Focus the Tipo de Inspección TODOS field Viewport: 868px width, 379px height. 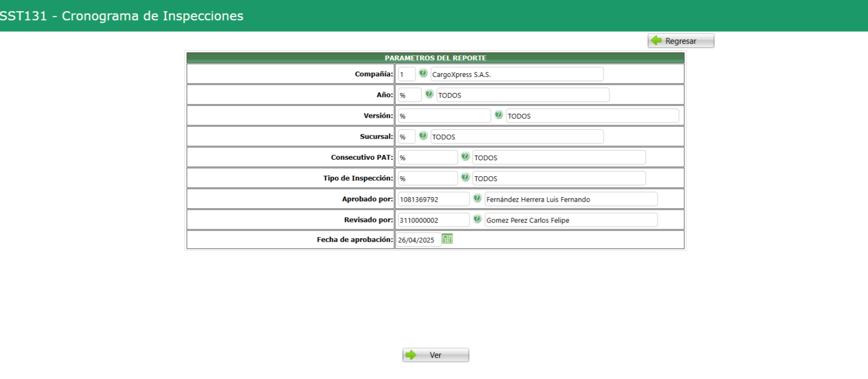click(559, 178)
